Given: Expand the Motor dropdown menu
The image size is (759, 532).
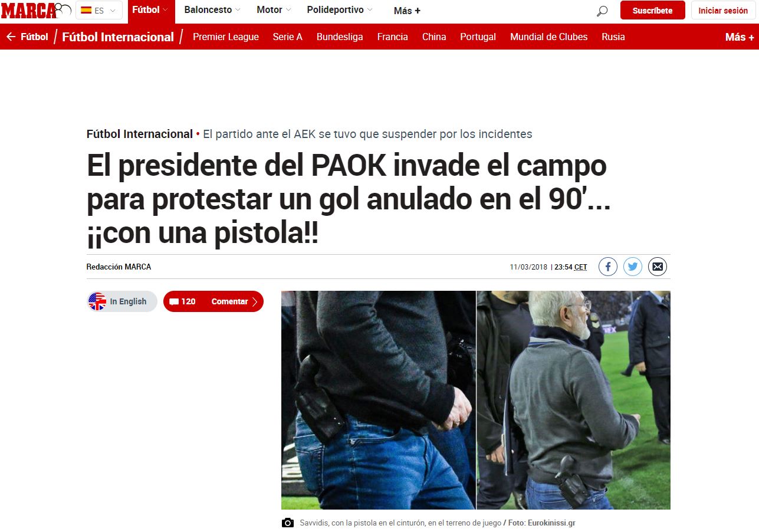Looking at the screenshot, I should (x=274, y=10).
